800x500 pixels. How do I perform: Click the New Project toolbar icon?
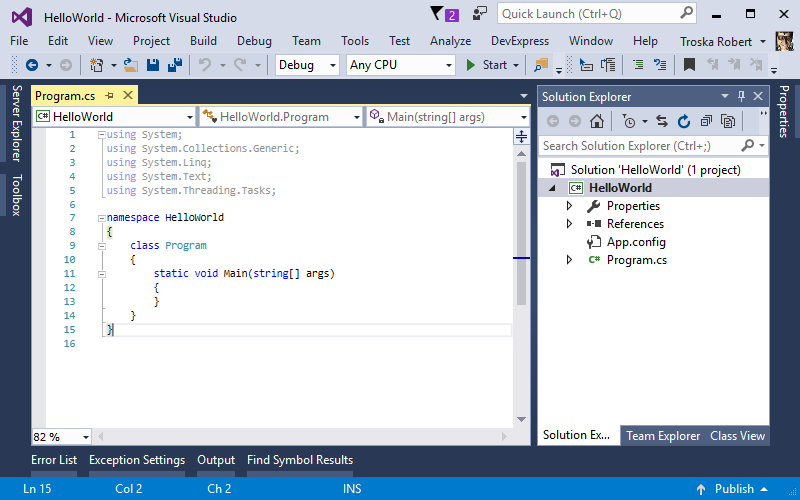tap(96, 65)
